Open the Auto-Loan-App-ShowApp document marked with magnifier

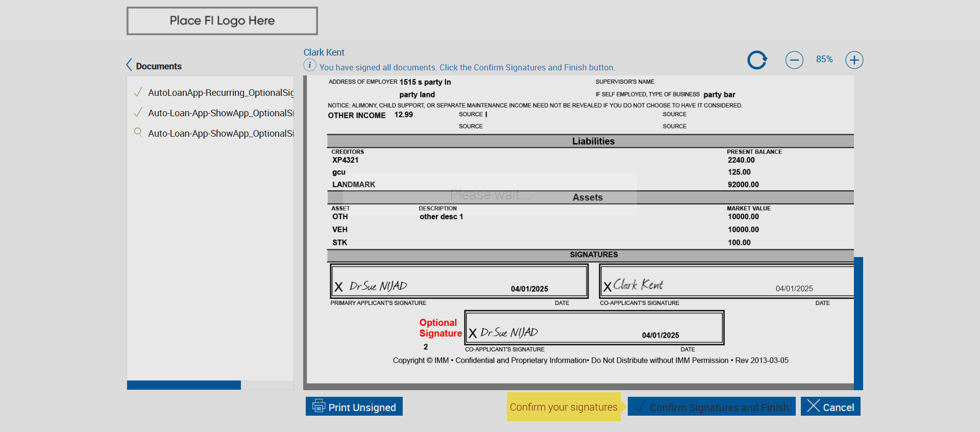[221, 133]
